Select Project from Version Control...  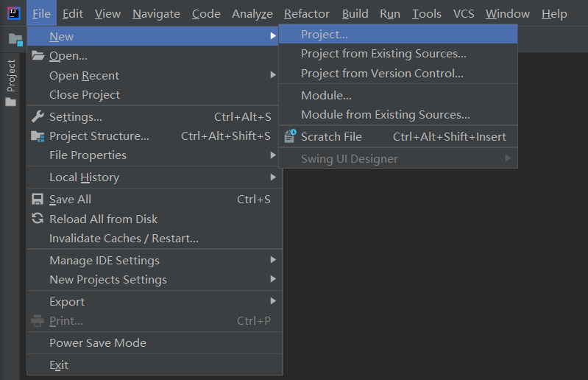pyautogui.click(x=382, y=74)
